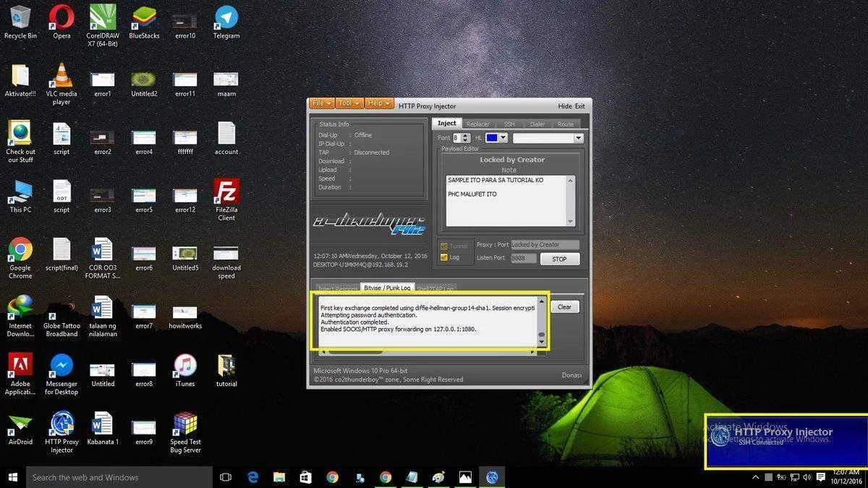Open File Explorer from the taskbar
Screen dimensions: 868x488
coord(279,477)
